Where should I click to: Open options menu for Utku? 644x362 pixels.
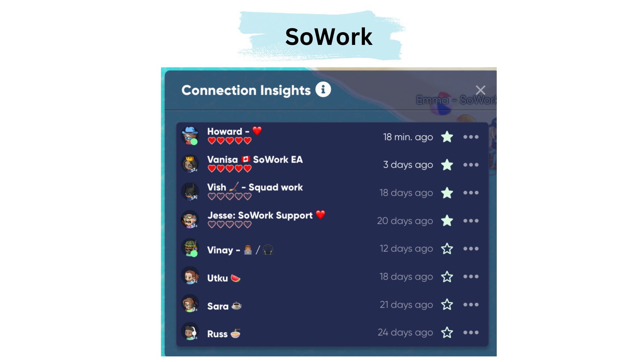click(x=471, y=276)
